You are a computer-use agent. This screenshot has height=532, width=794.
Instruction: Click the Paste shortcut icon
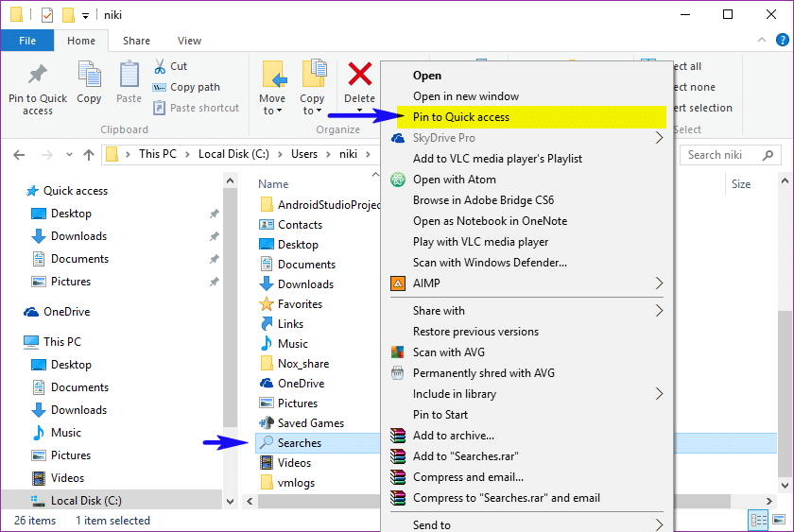click(160, 108)
